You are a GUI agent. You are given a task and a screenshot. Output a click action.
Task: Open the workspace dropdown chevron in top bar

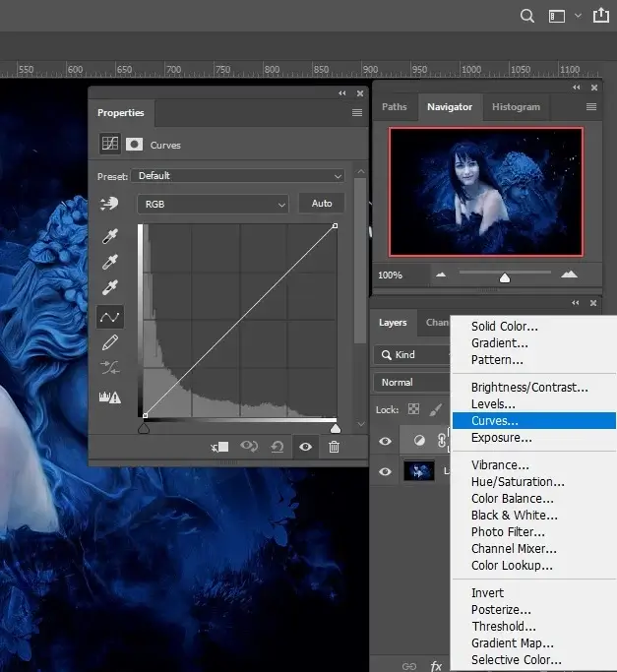tap(578, 16)
